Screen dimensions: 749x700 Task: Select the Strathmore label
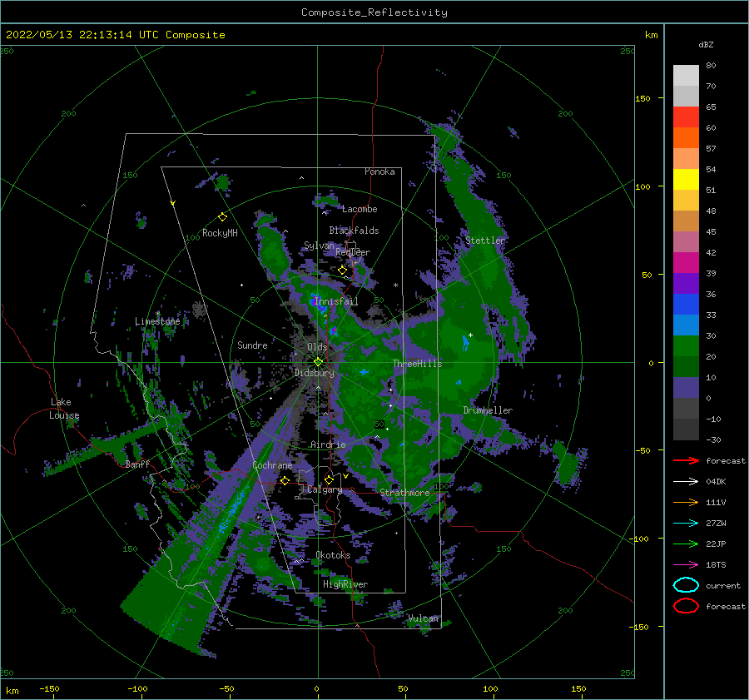404,493
